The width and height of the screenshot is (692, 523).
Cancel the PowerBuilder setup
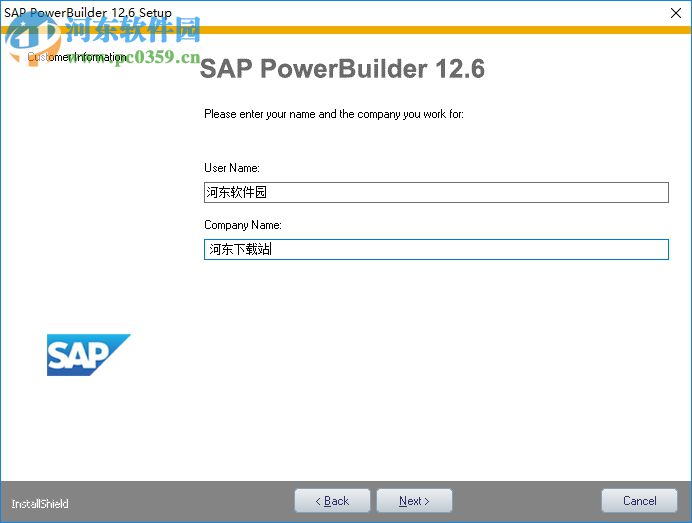[x=639, y=501]
